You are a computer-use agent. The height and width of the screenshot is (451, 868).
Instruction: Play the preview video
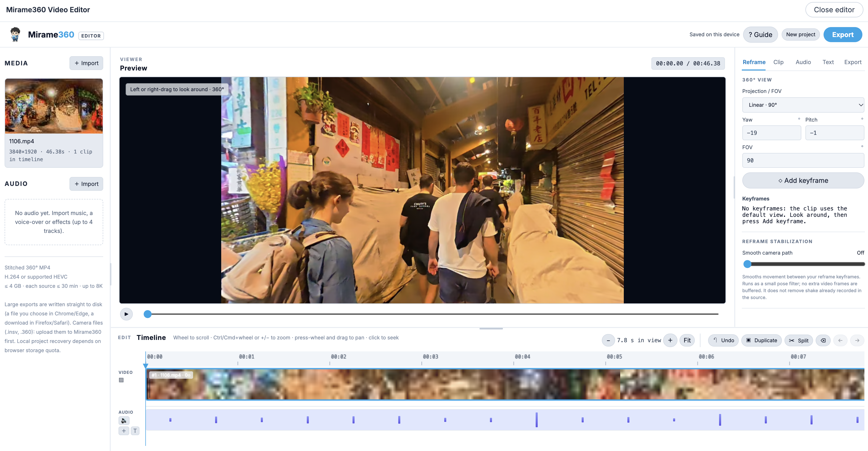(126, 314)
